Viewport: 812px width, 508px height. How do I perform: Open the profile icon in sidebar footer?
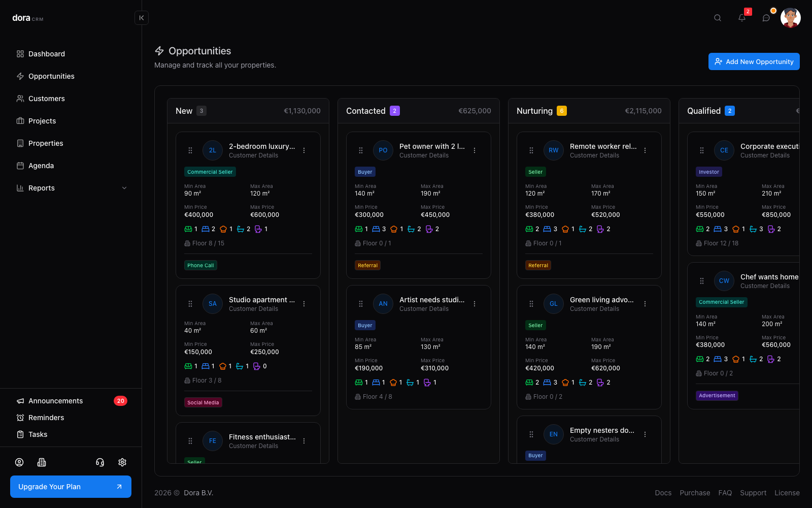click(x=19, y=462)
